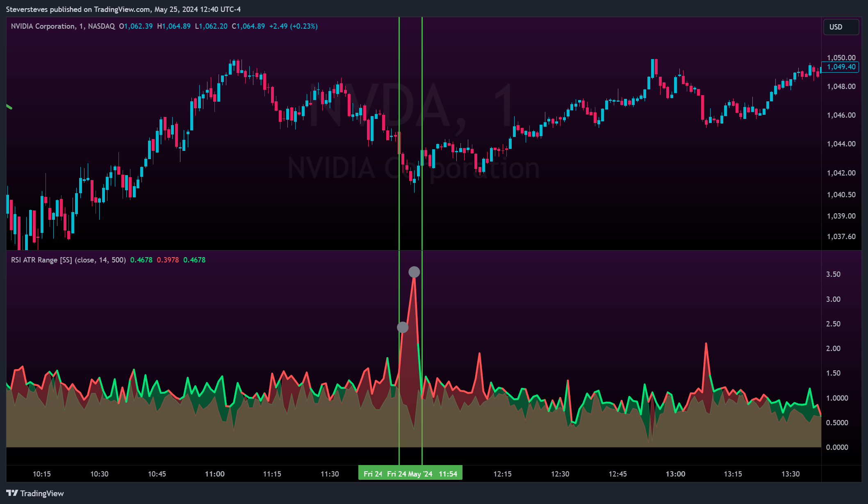Click the first Fri 24 date label
This screenshot has width=868, height=504.
[x=373, y=474]
